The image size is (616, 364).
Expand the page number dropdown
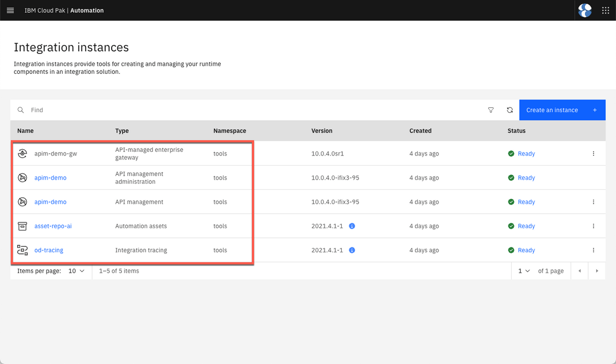pos(524,271)
